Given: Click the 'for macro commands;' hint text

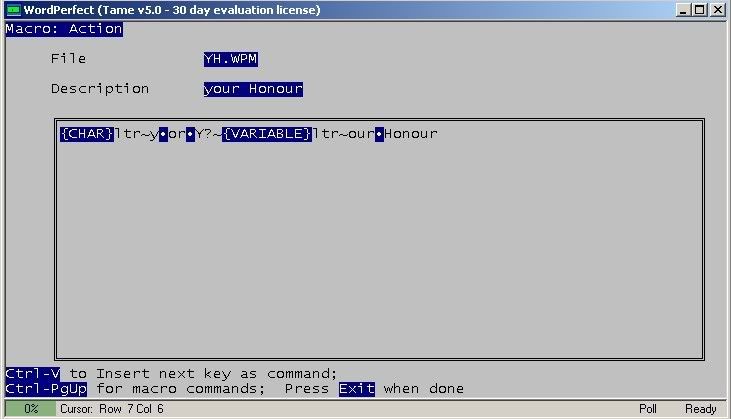Looking at the screenshot, I should point(180,389).
